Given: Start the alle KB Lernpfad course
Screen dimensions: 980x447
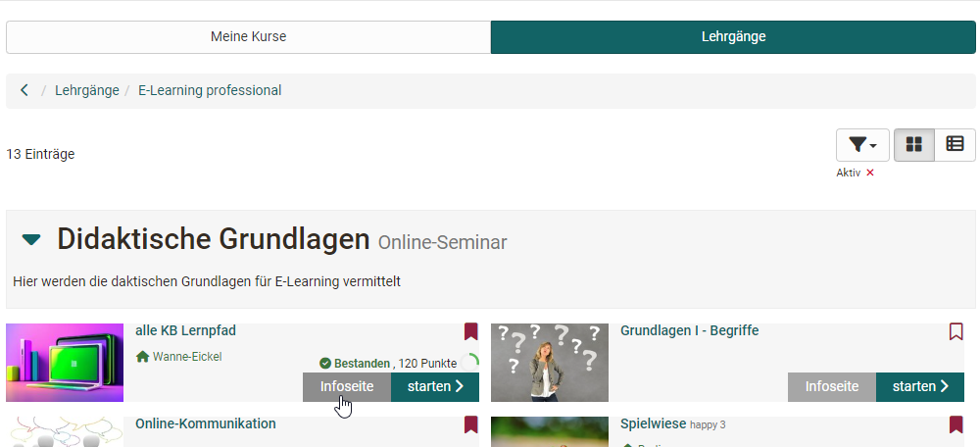Looking at the screenshot, I should (x=435, y=387).
